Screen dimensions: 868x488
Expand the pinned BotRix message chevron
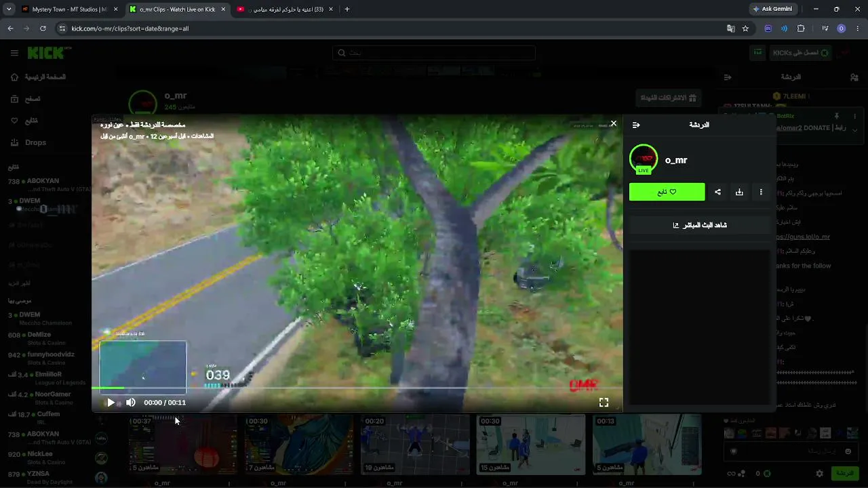[x=854, y=129]
